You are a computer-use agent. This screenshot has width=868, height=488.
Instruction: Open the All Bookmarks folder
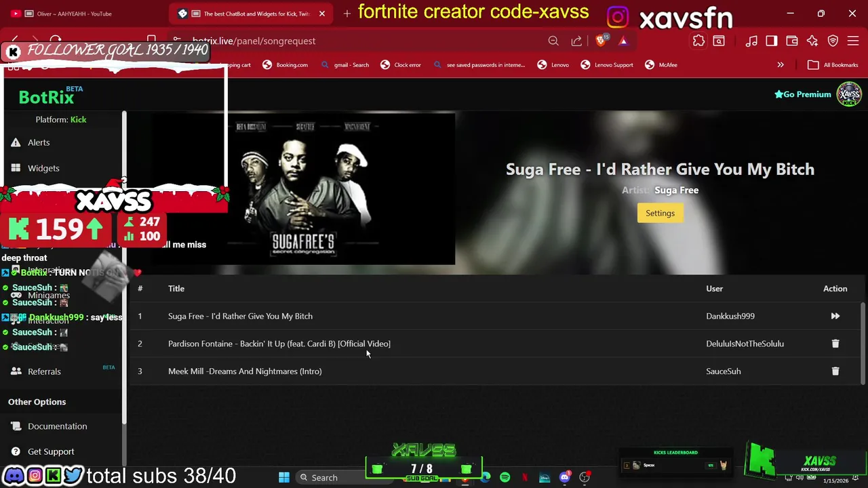833,65
